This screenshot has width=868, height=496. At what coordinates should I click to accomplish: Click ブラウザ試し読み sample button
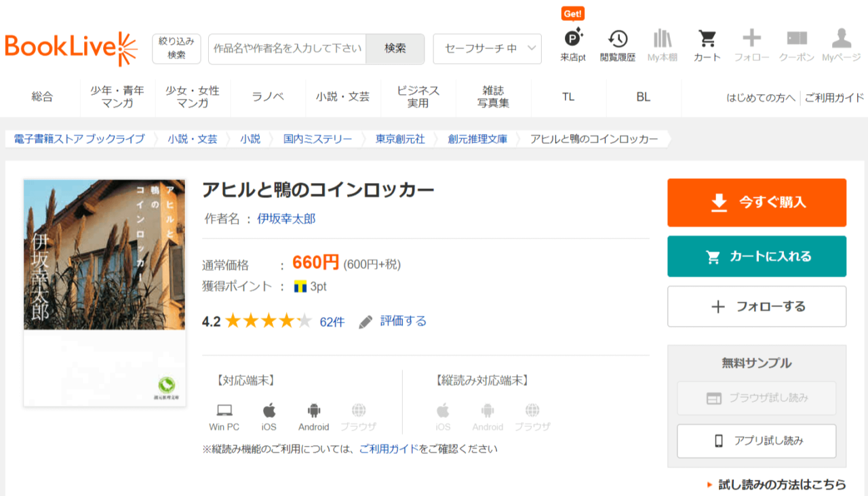coord(757,398)
